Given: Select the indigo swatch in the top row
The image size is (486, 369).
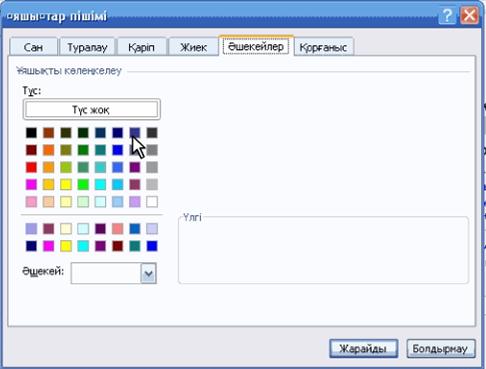Looking at the screenshot, I should coord(135,133).
